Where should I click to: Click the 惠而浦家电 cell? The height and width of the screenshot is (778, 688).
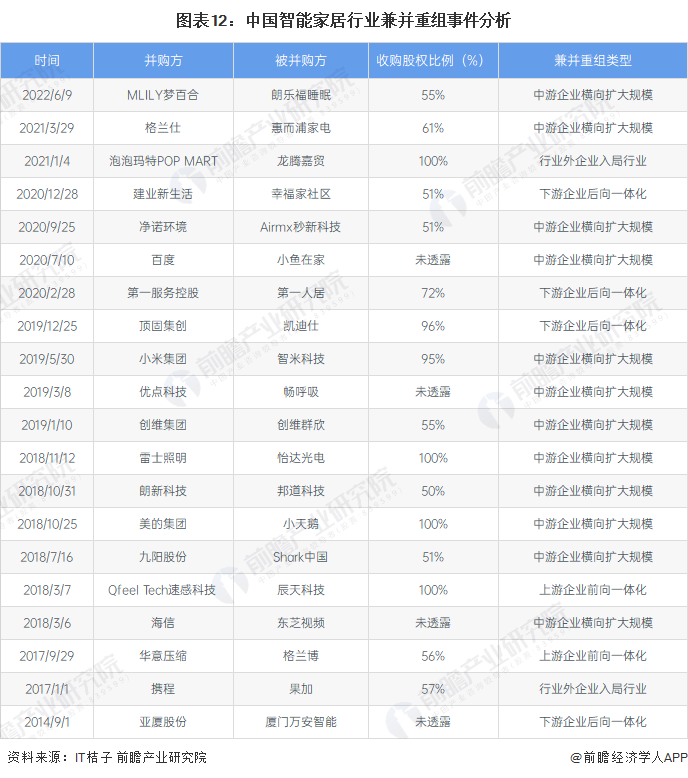click(301, 128)
